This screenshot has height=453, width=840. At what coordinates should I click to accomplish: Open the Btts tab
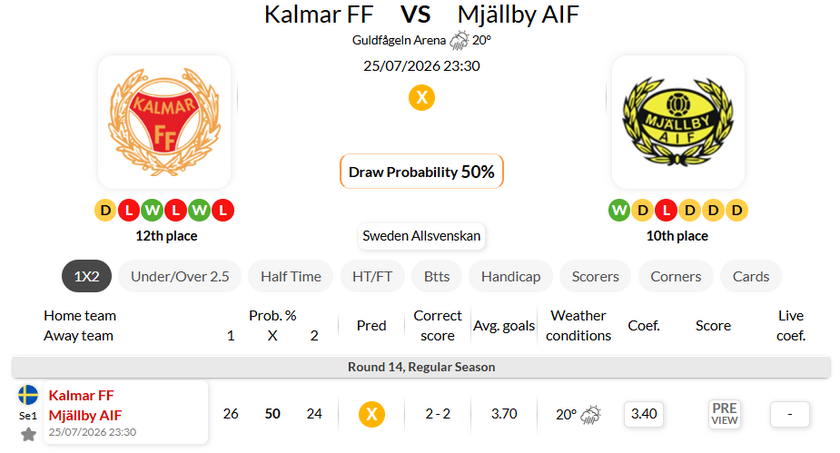(437, 276)
